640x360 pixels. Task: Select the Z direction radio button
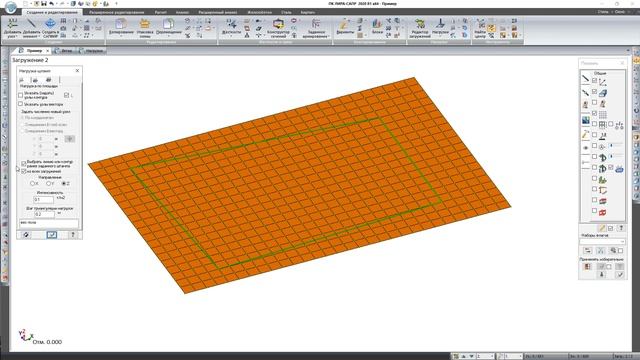tap(64, 184)
